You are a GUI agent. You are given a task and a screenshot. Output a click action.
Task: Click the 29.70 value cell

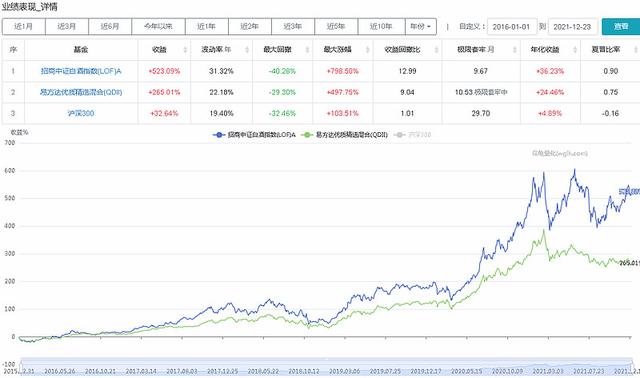tap(480, 113)
